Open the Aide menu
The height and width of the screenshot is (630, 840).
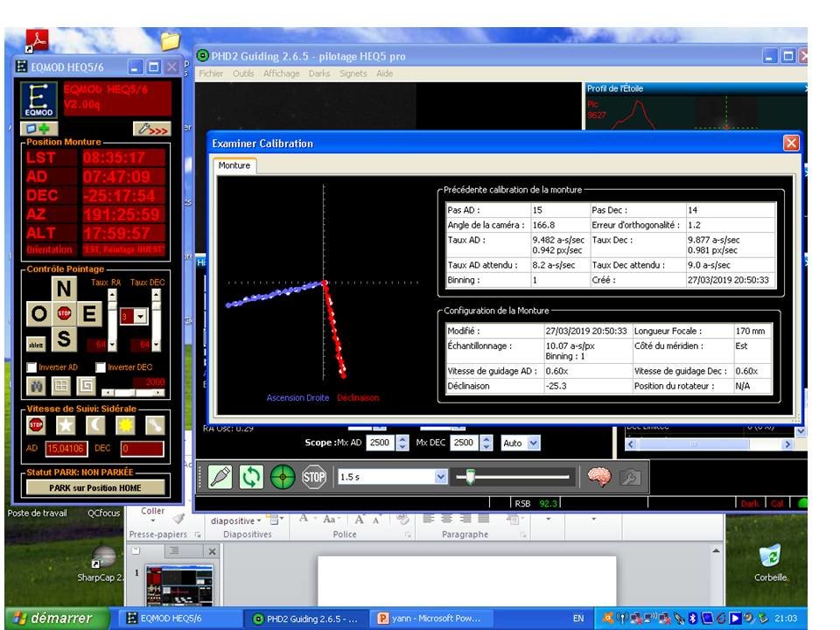pos(385,73)
